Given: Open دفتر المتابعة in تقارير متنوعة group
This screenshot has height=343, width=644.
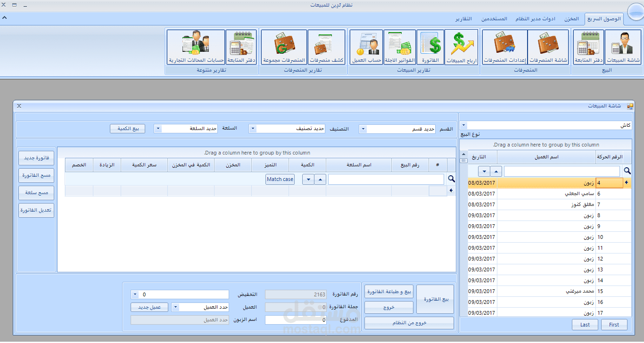Looking at the screenshot, I should tap(241, 48).
